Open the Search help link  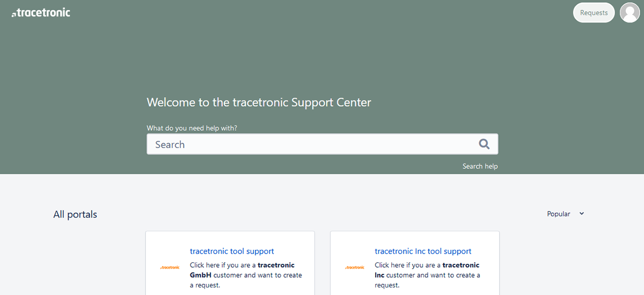480,166
